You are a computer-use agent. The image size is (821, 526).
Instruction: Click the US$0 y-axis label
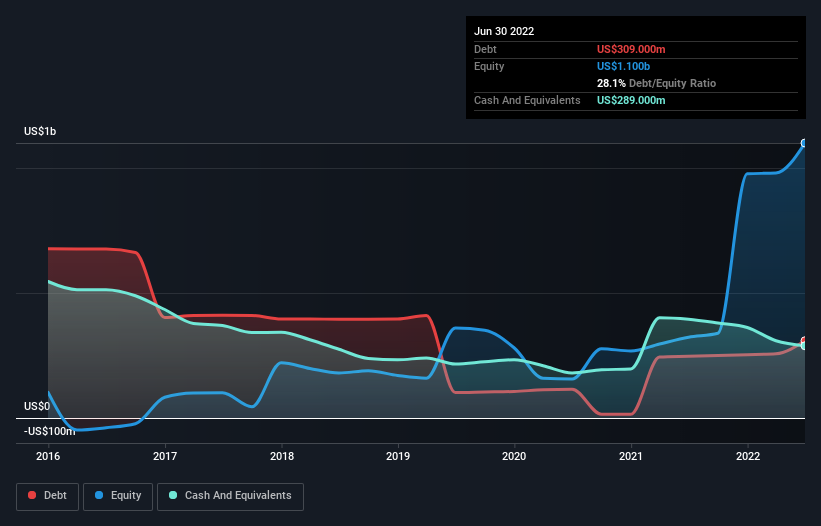(37, 407)
